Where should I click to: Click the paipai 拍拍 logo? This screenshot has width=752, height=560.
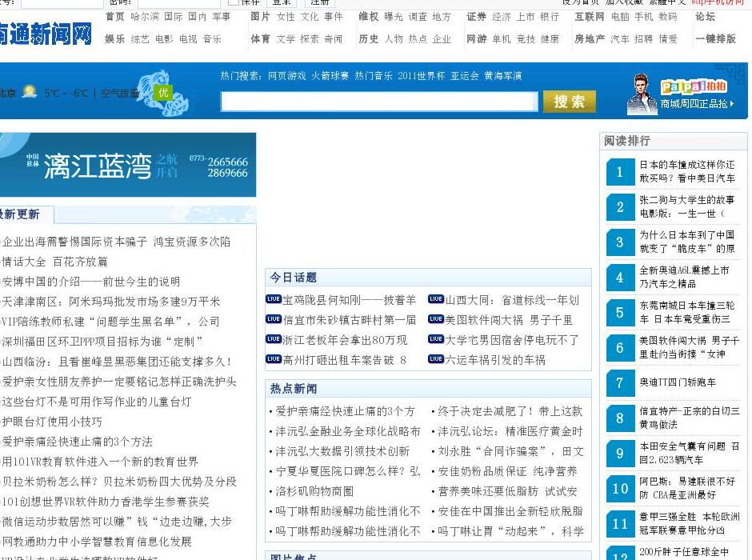point(694,86)
